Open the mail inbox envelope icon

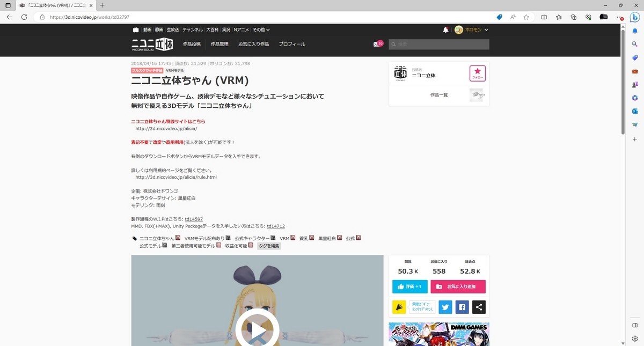click(376, 44)
